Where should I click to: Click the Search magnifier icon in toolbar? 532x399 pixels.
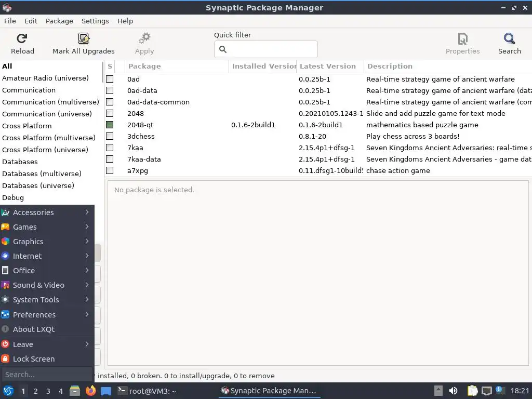[509, 38]
